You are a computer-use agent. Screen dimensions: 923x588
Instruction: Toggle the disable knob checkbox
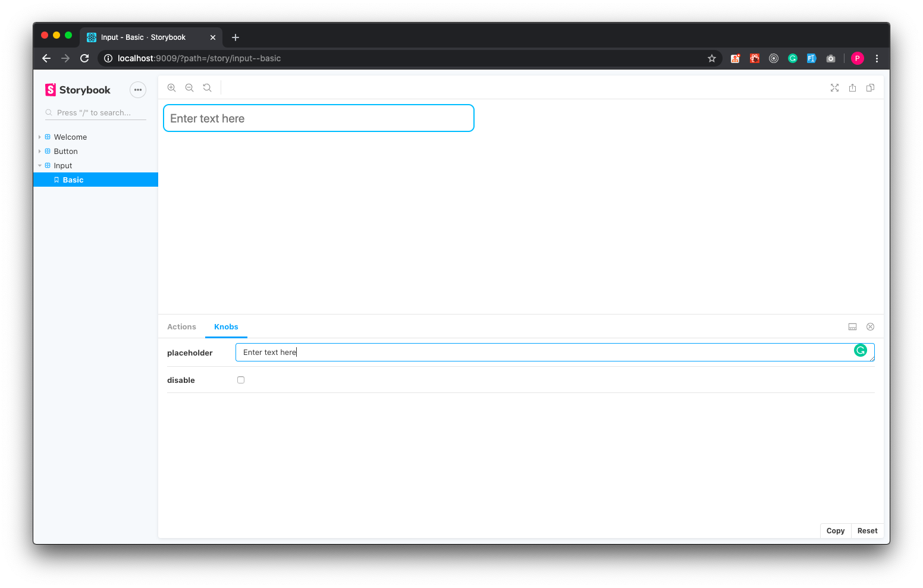241,380
